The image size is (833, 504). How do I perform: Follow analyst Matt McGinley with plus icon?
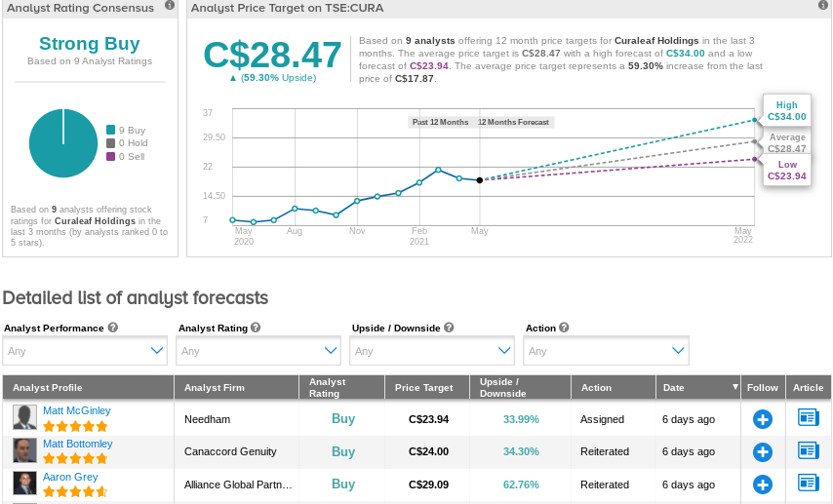tap(763, 419)
